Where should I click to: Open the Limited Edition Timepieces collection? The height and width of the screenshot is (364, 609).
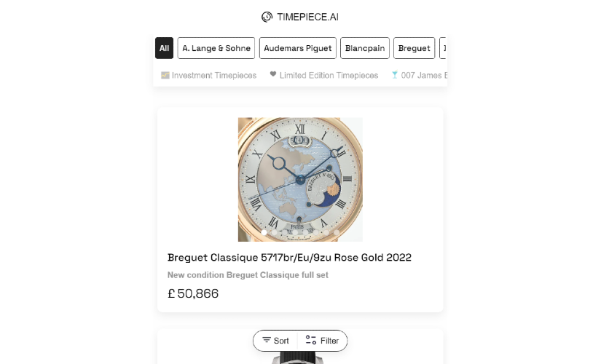pos(329,75)
